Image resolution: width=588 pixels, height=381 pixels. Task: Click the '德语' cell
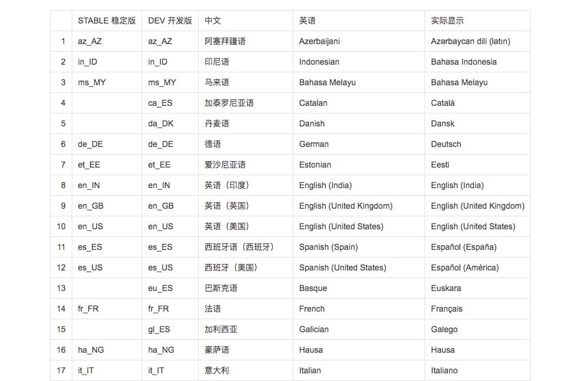point(246,145)
